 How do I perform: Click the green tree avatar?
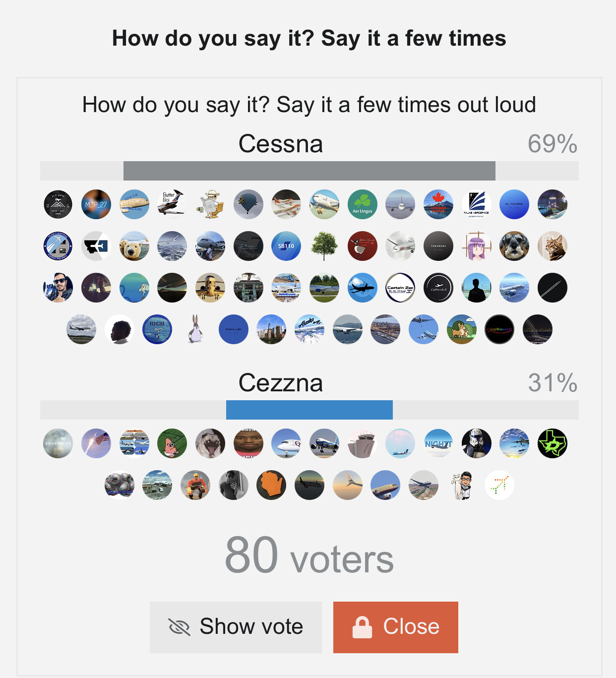(324, 246)
